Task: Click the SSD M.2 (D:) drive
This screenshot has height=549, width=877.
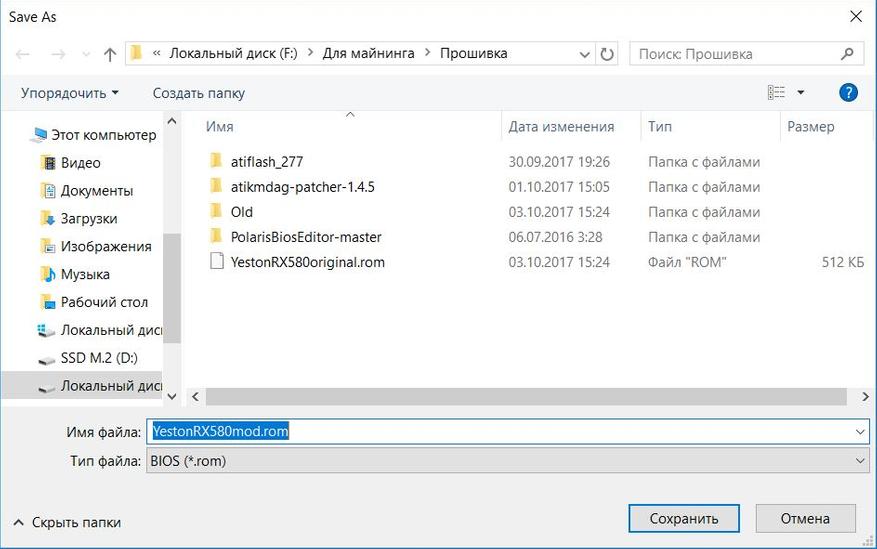Action: [99, 358]
